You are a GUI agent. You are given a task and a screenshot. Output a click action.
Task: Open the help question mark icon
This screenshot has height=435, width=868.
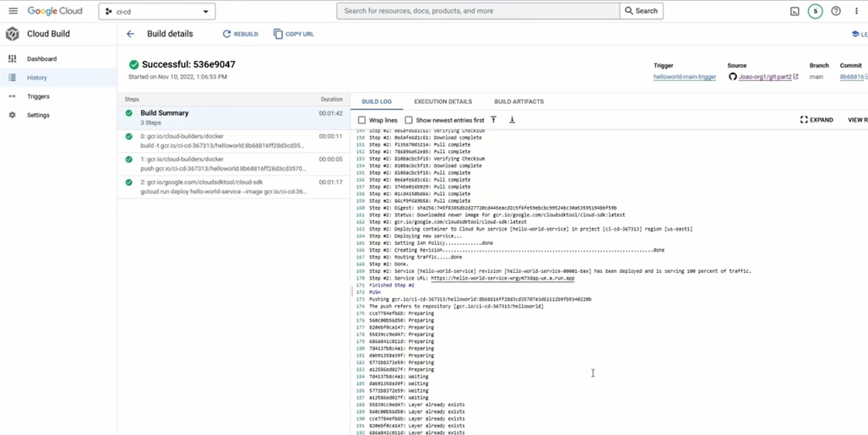point(835,11)
